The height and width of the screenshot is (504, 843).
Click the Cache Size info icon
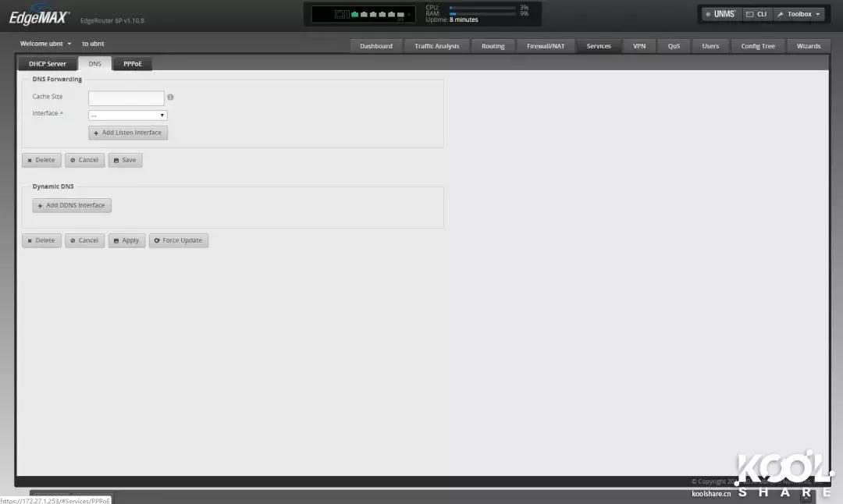[170, 98]
